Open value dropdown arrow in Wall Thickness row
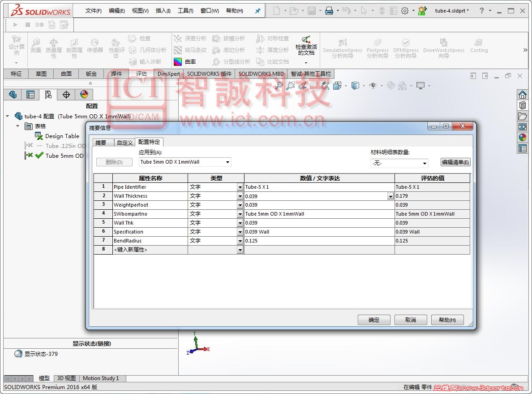Screen dimensions: 532x394 tap(390, 196)
